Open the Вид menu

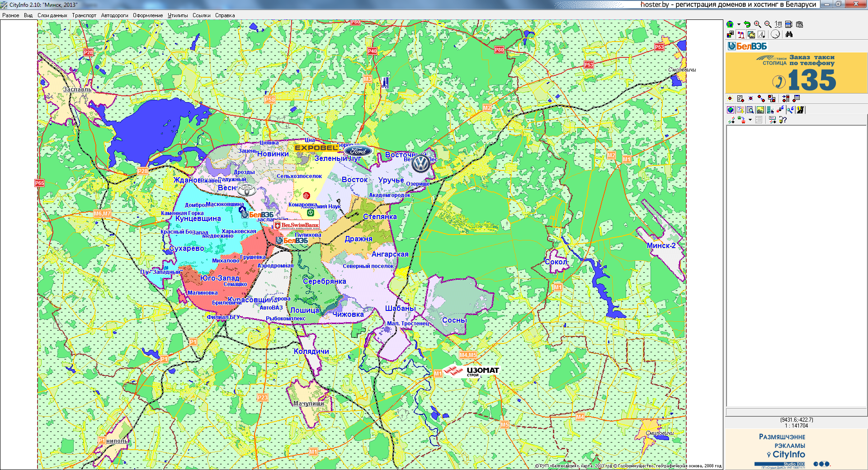(28, 15)
